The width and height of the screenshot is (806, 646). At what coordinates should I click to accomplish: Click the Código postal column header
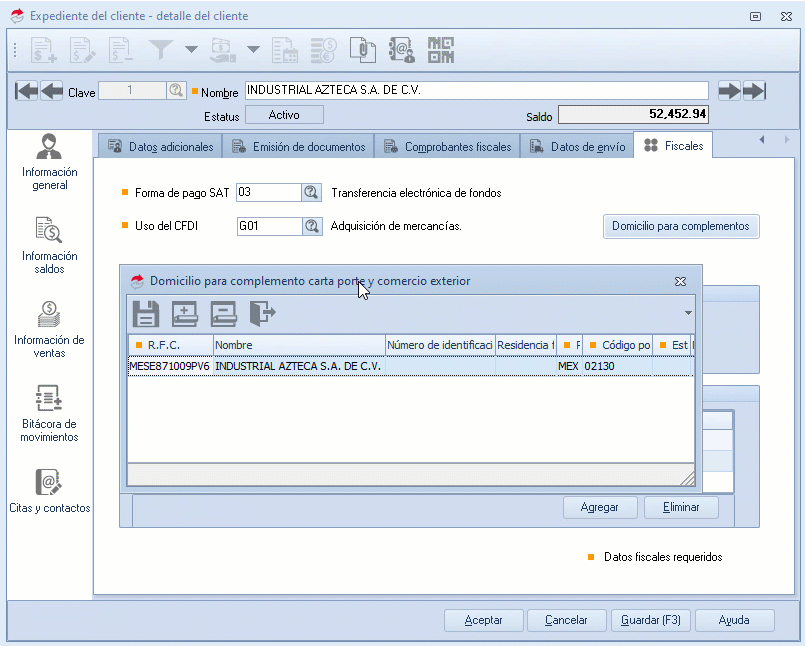click(x=617, y=345)
